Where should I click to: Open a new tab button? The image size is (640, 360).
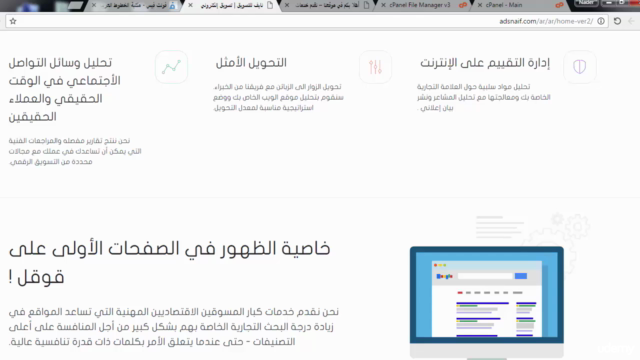click(x=75, y=5)
